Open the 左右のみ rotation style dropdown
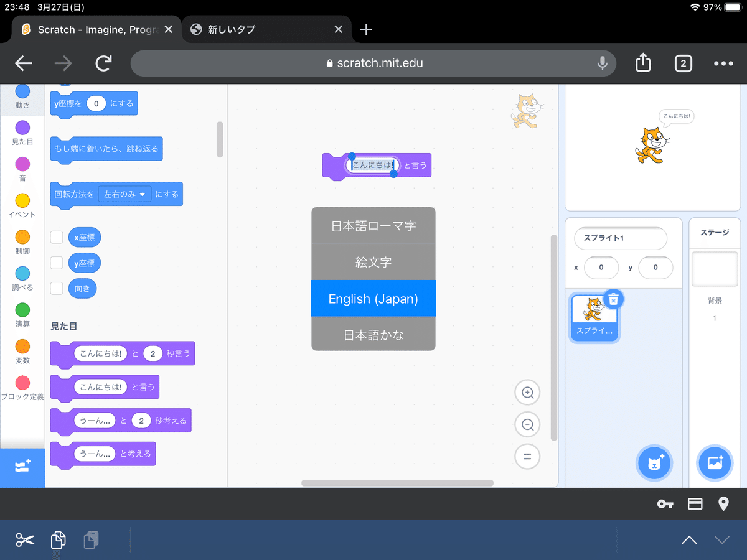 click(x=125, y=194)
